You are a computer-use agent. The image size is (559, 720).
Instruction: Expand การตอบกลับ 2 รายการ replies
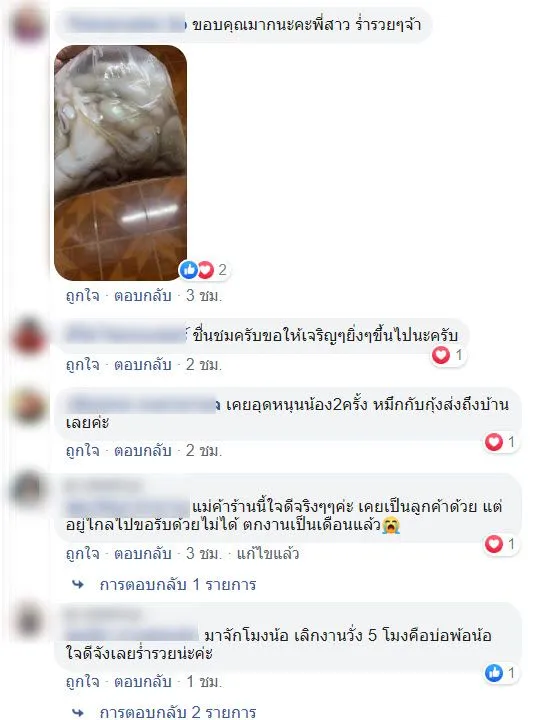click(x=178, y=712)
